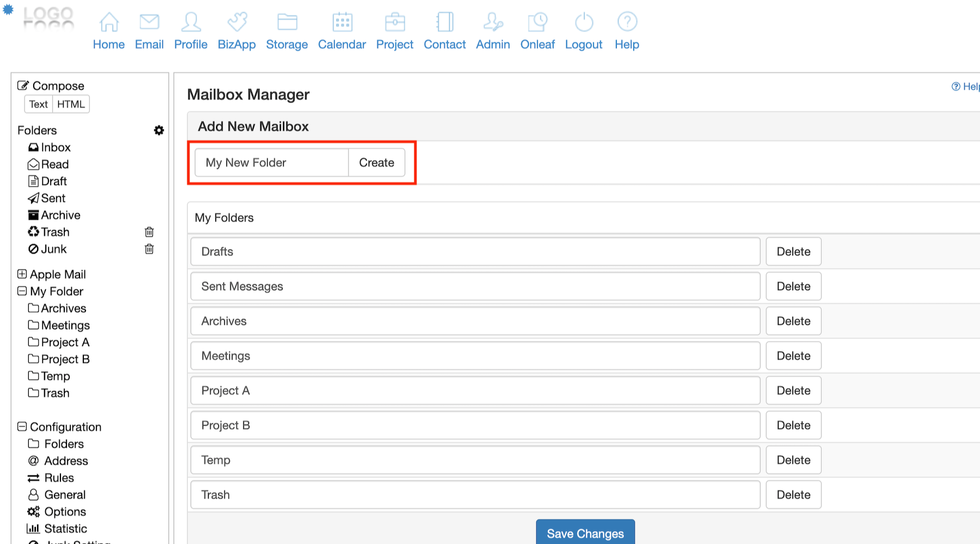Expand the Apple Mail folder tree
The image size is (980, 544).
pos(22,274)
